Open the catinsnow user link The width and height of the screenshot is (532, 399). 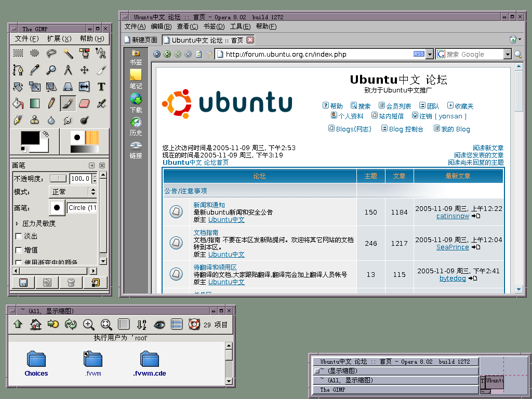coord(453,216)
